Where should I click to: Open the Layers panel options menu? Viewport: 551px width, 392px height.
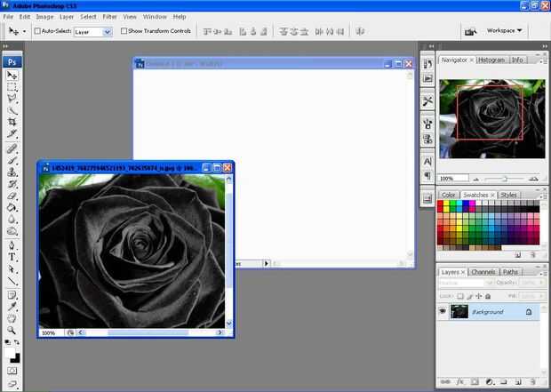544,273
